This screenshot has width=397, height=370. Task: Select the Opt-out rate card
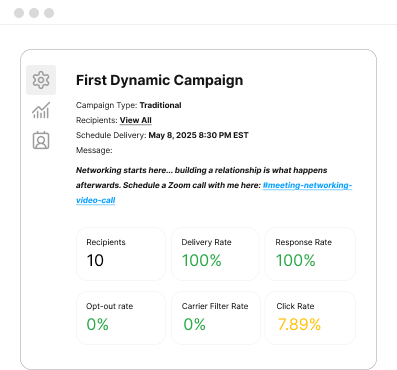(121, 318)
